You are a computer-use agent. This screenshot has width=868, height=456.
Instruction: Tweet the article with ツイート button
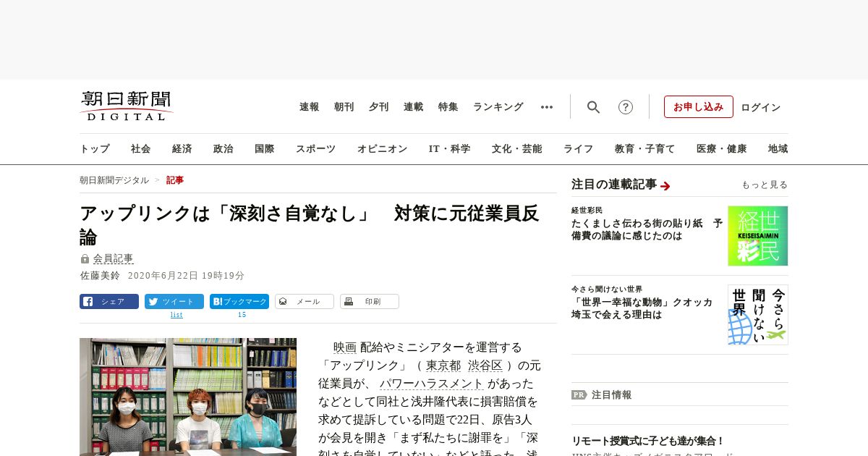[174, 302]
